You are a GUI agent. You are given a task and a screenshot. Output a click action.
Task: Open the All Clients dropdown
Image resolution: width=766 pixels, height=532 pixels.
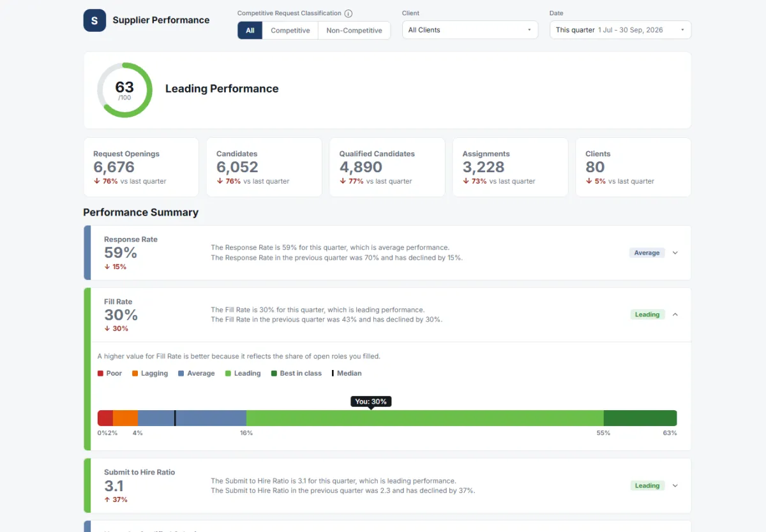tap(470, 30)
